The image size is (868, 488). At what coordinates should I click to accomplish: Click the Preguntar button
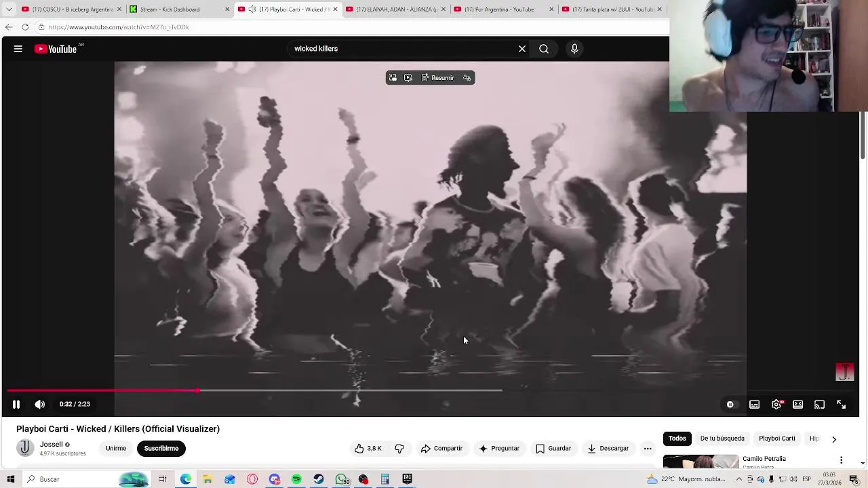pos(499,448)
